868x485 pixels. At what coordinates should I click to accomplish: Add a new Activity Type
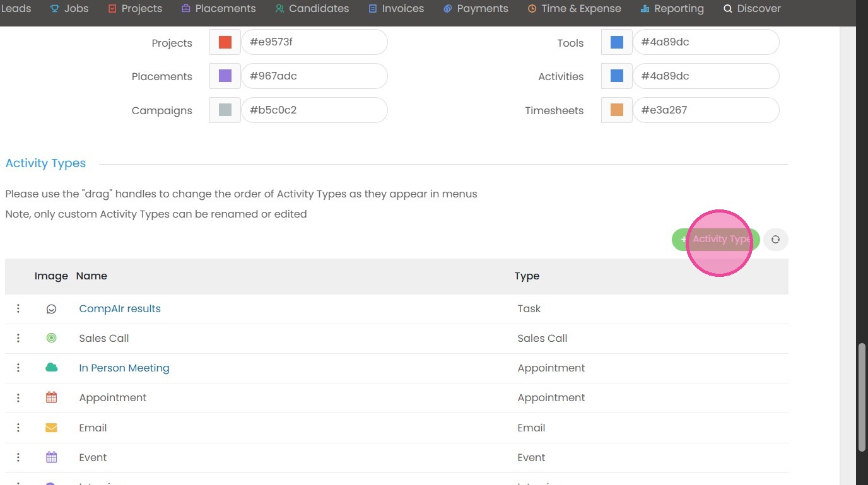(715, 240)
